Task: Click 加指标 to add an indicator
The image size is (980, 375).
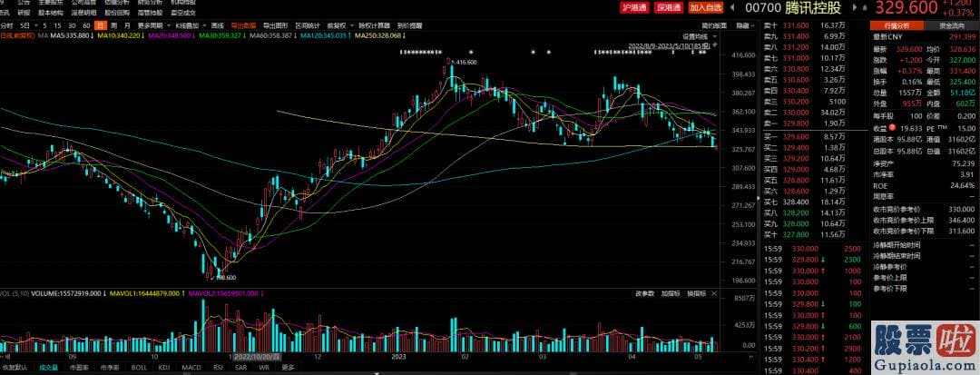Action: (x=671, y=293)
